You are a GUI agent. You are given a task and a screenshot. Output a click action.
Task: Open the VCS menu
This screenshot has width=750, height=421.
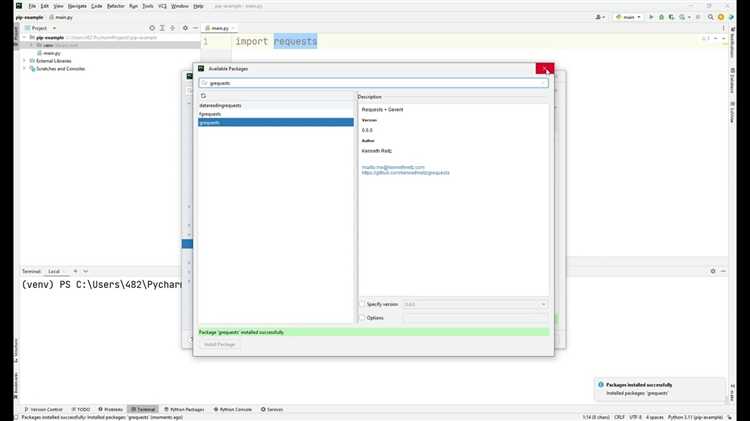(x=162, y=6)
